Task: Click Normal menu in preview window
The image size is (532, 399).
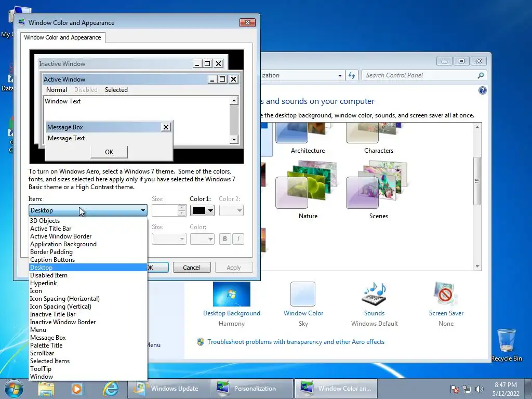Action: (x=56, y=89)
